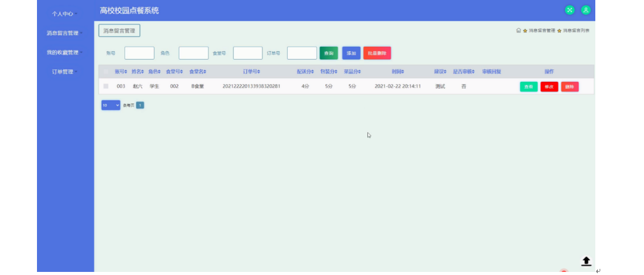Open the rows-per-page dropdown showing 10
Image resolution: width=644 pixels, height=275 pixels.
coord(111,105)
